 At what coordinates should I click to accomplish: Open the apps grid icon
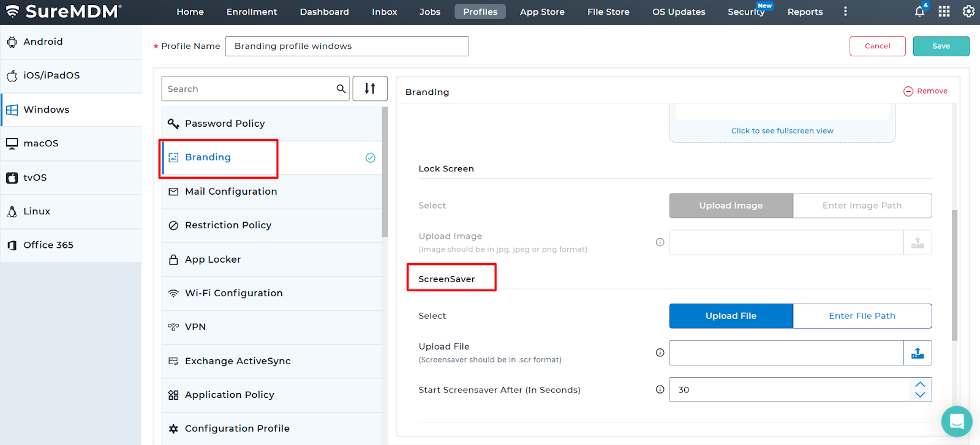[x=944, y=12]
